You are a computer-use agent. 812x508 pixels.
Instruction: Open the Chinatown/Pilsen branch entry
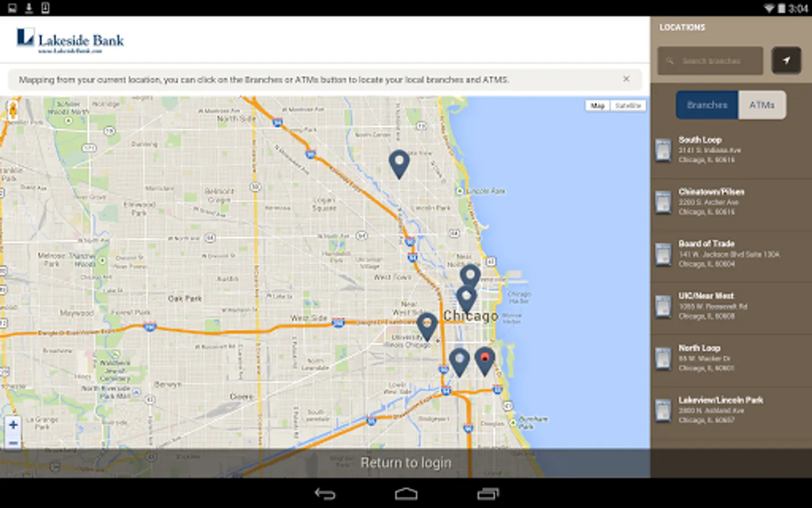(731, 202)
